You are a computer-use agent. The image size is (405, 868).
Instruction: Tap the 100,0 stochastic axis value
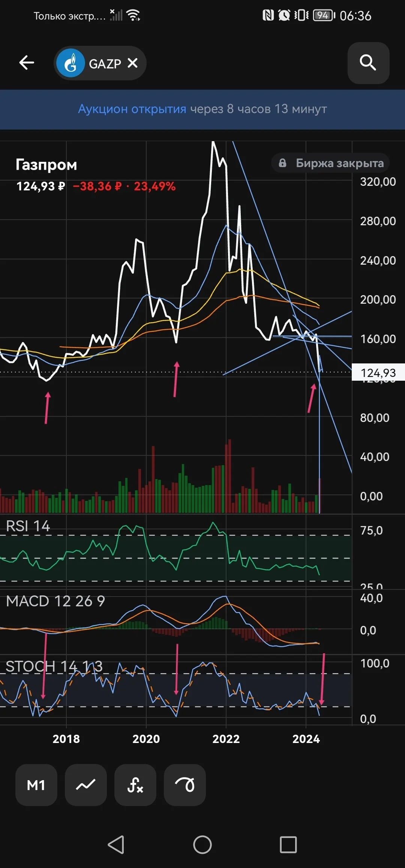tap(375, 663)
